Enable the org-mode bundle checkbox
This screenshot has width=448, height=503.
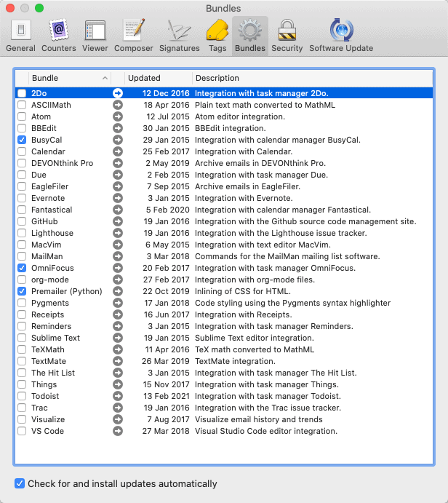coord(22,280)
